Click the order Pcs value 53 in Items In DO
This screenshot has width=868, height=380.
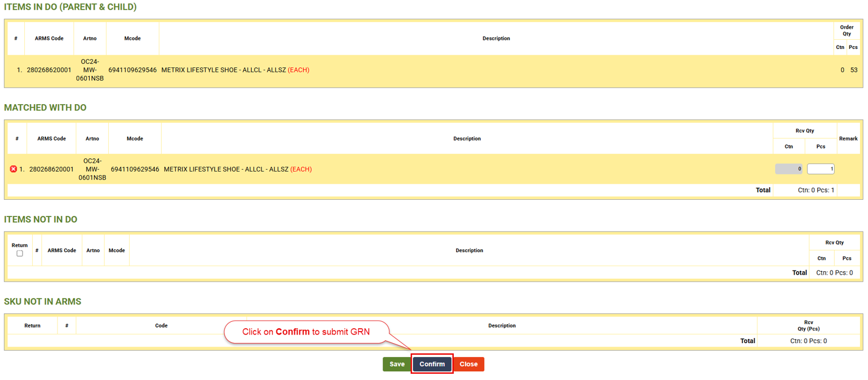click(x=854, y=70)
